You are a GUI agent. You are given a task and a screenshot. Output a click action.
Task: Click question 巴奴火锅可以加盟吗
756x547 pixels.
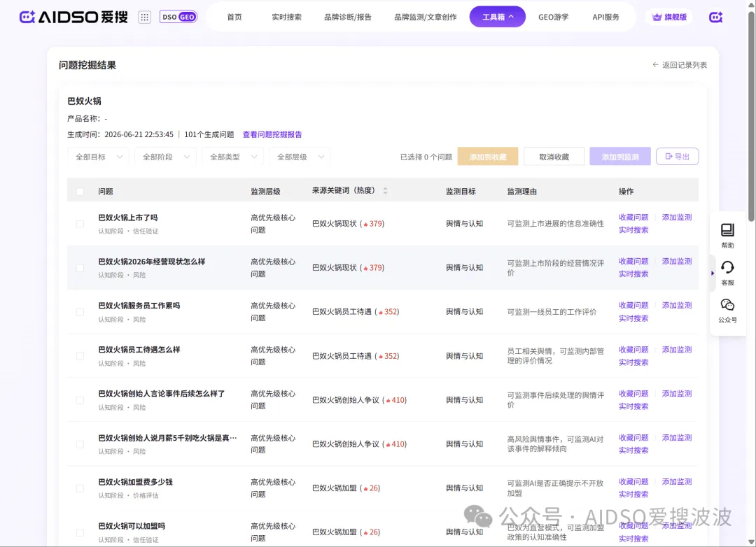[x=131, y=526]
